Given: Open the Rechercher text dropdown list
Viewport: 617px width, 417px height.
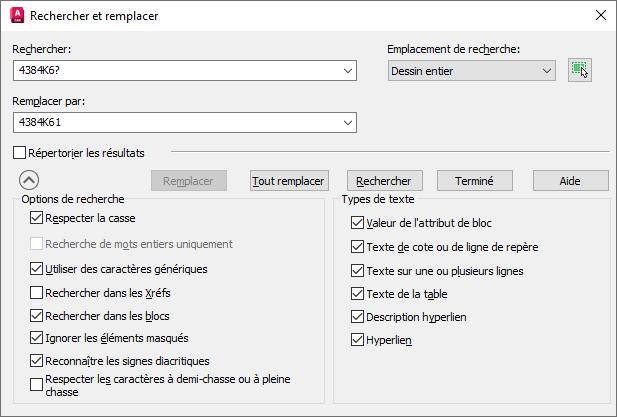Looking at the screenshot, I should (347, 70).
